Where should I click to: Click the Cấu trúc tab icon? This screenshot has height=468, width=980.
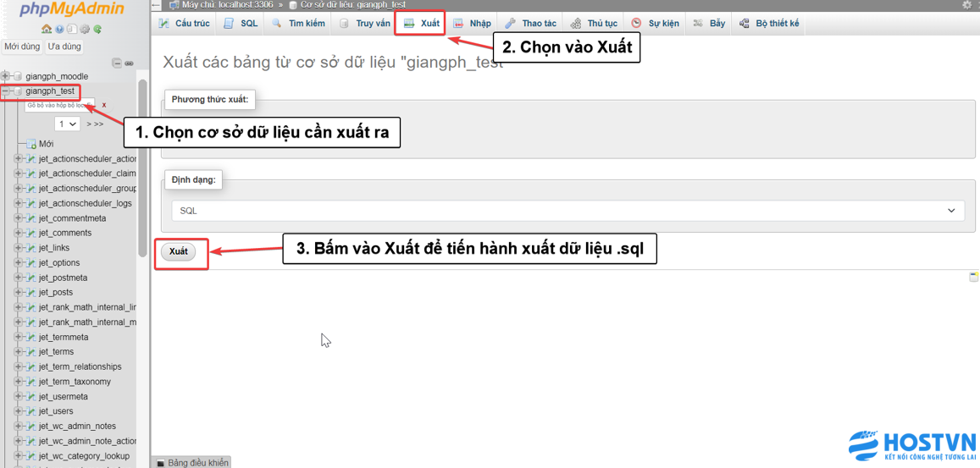(164, 24)
